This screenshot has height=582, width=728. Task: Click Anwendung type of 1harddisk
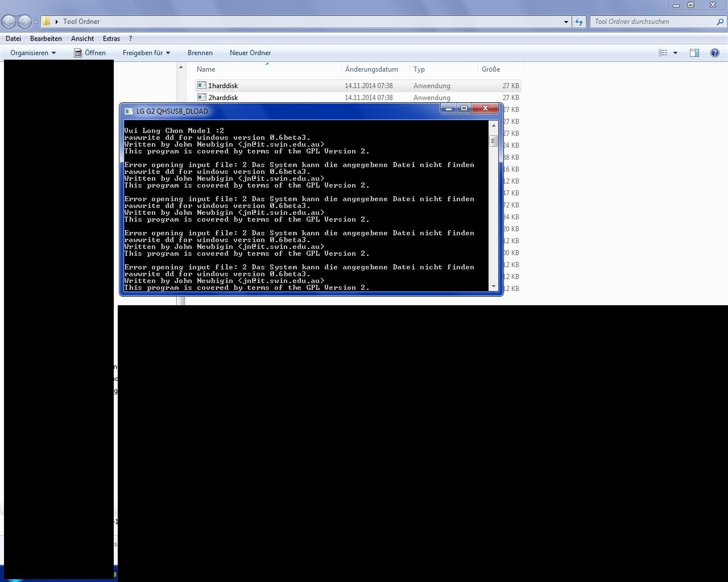[432, 86]
